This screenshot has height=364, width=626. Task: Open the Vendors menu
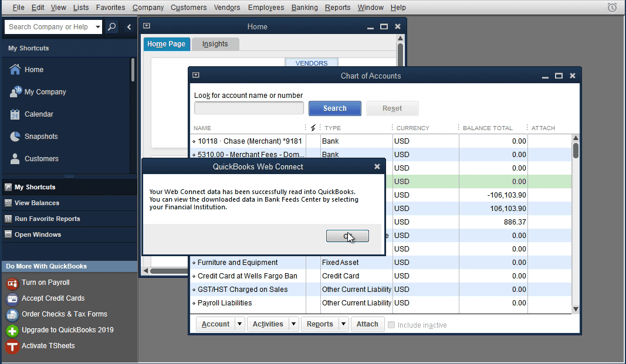coord(227,8)
